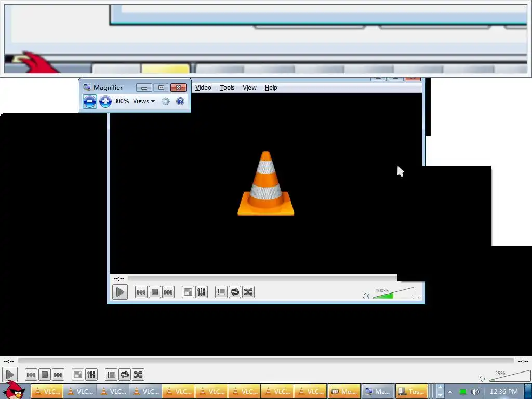
Task: Open extended settings in the 100% volume VLC window
Action: click(201, 292)
